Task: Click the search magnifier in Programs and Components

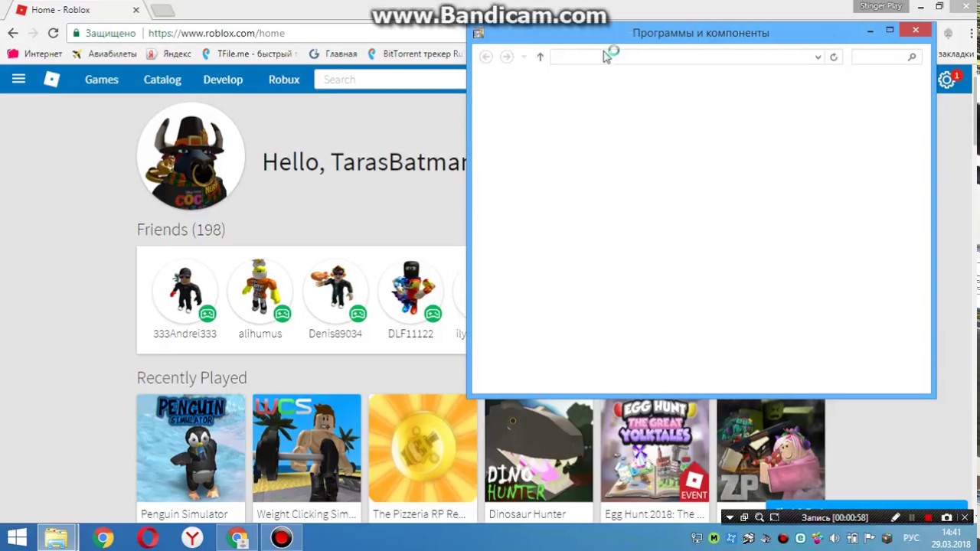Action: 911,57
